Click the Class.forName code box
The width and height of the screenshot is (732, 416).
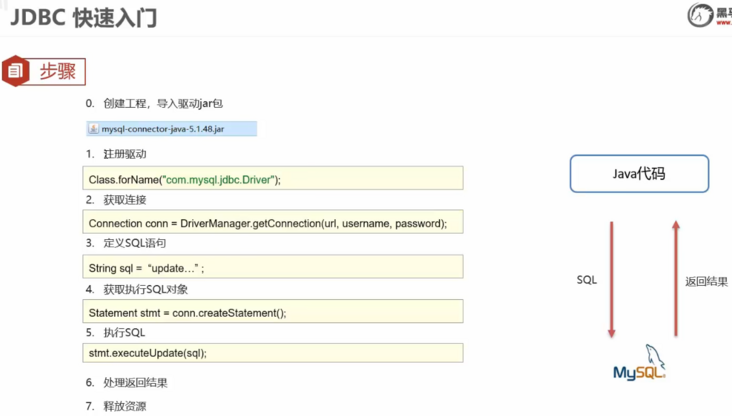274,179
